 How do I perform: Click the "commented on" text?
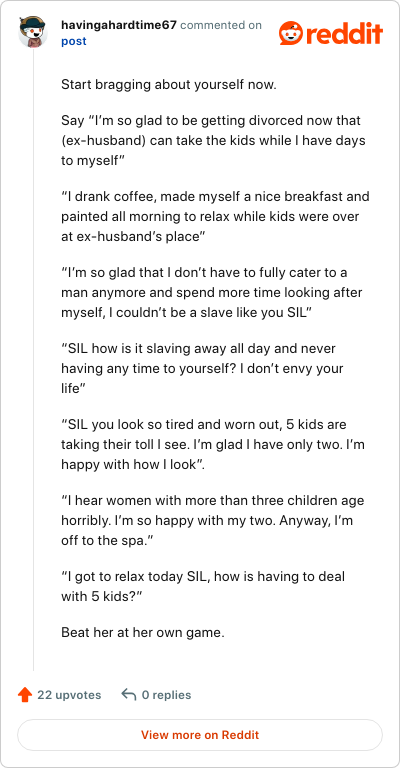pos(221,25)
